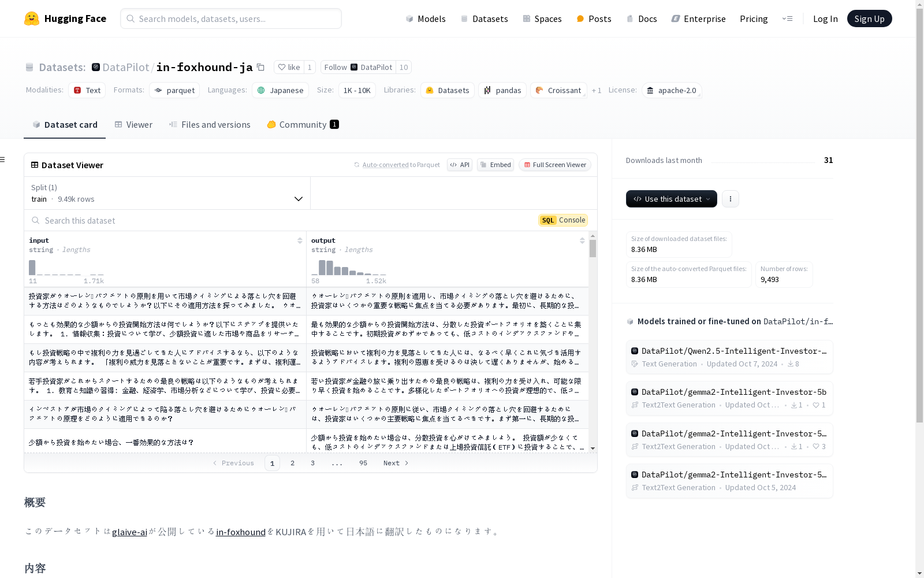Click the Datasets library tag
The height and width of the screenshot is (578, 924).
(448, 90)
